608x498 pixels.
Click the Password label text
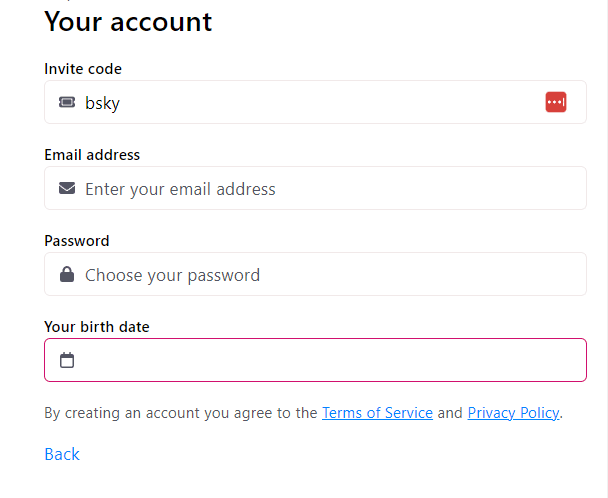tap(77, 241)
